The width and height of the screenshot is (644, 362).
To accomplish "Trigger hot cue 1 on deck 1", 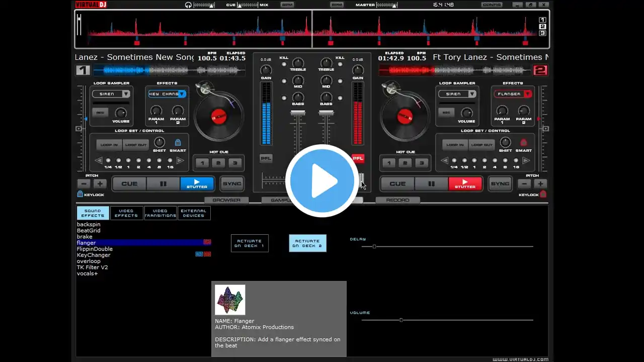I will 202,163.
